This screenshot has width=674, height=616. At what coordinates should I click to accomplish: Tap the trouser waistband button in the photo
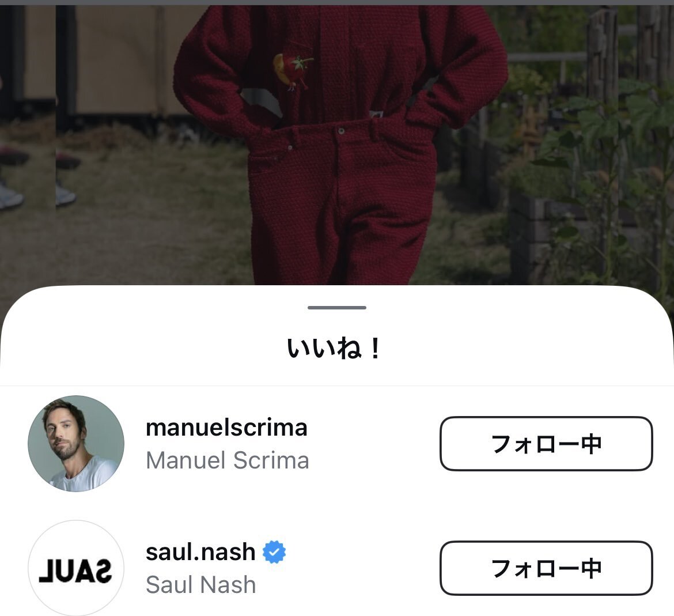pyautogui.click(x=341, y=131)
